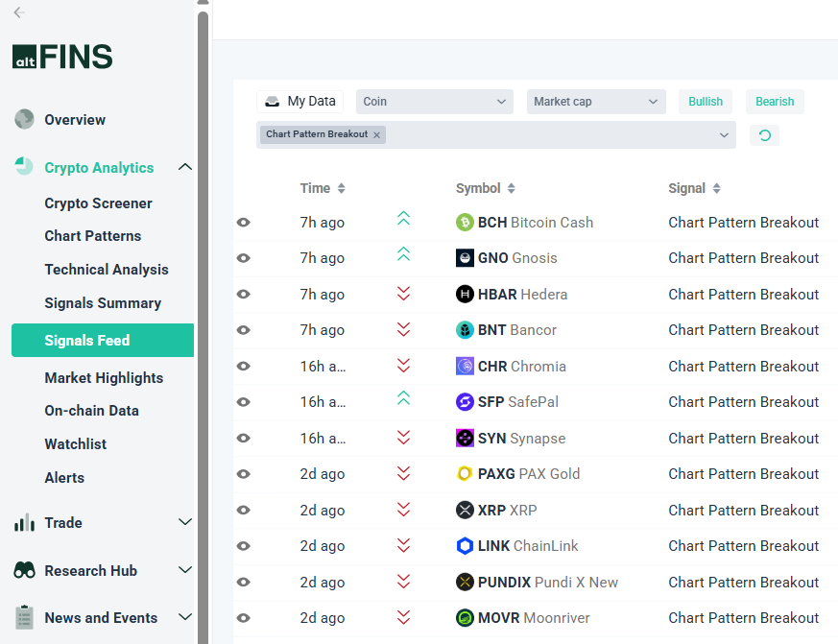Click the back arrow icon above the logo
This screenshot has width=838, height=644.
point(19,12)
